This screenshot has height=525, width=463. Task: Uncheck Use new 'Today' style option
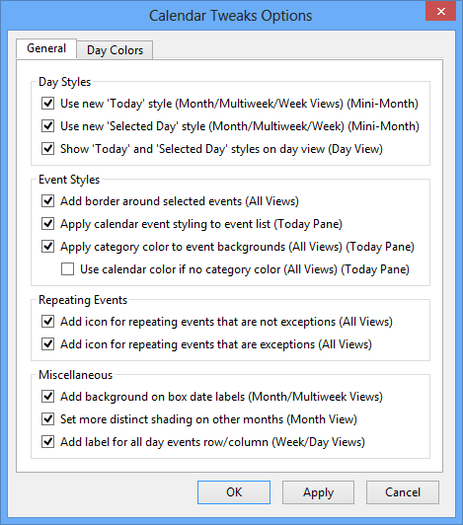click(48, 103)
